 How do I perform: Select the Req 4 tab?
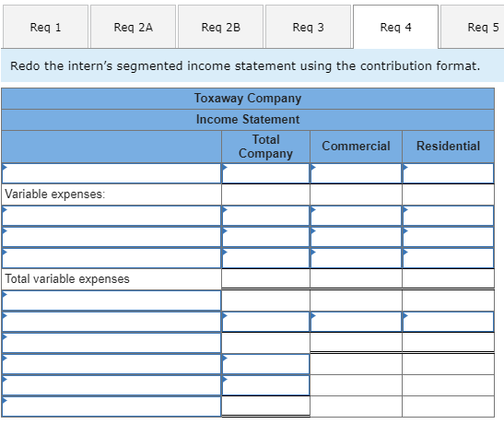[395, 27]
